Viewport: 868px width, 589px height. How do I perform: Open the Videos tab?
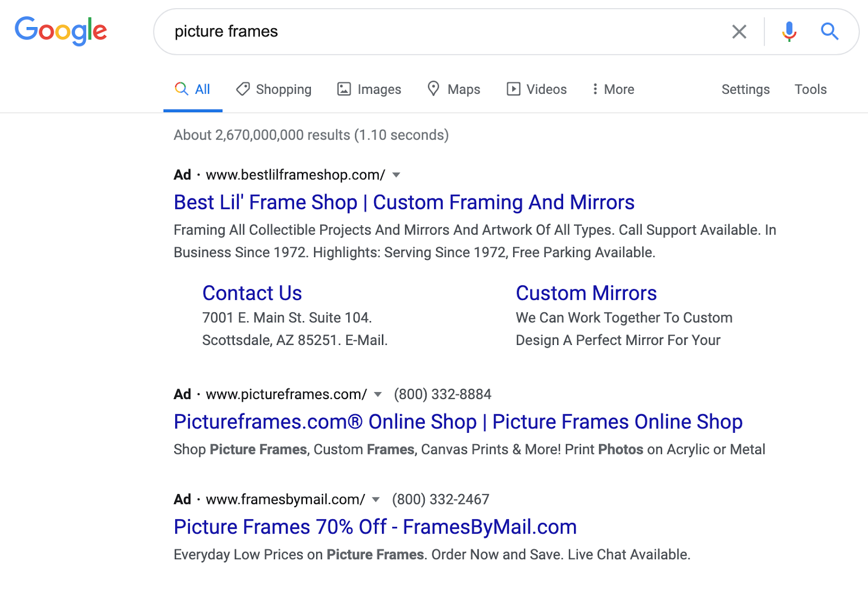point(537,89)
